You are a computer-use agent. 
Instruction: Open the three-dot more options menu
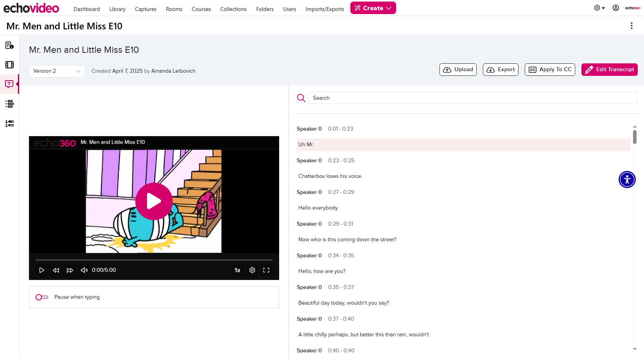coord(631,26)
